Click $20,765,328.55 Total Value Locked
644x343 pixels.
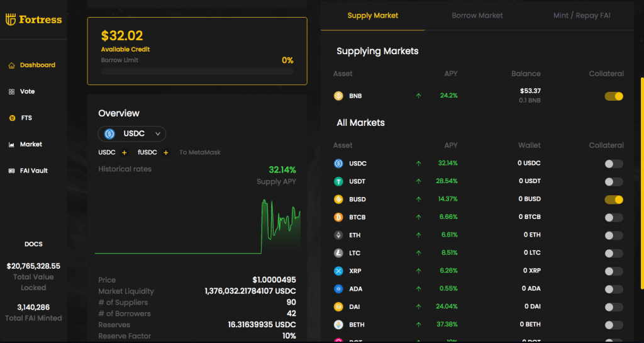[x=33, y=266]
